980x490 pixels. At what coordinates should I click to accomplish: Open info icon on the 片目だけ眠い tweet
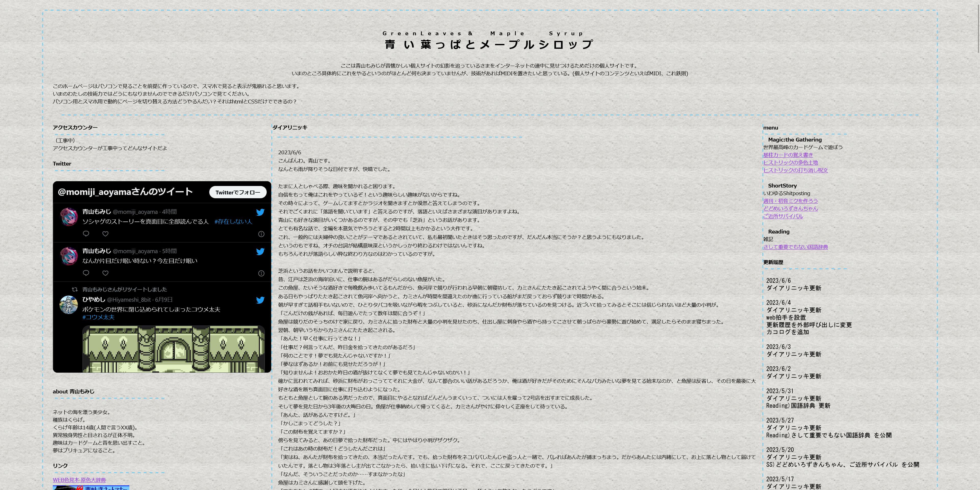[x=261, y=273]
